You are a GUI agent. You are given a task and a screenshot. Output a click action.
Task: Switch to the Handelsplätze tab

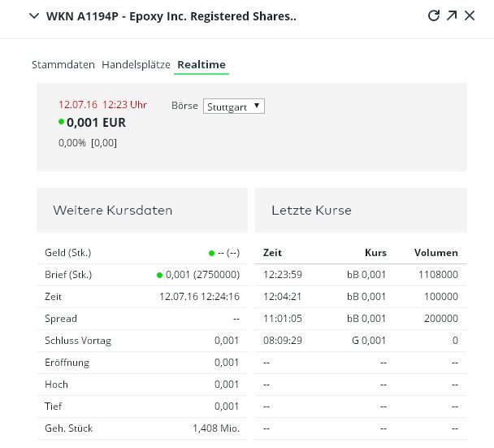point(136,64)
